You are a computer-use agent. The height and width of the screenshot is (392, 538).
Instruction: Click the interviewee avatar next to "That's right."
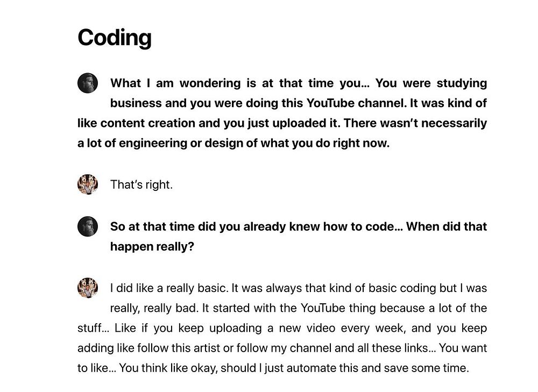[88, 184]
